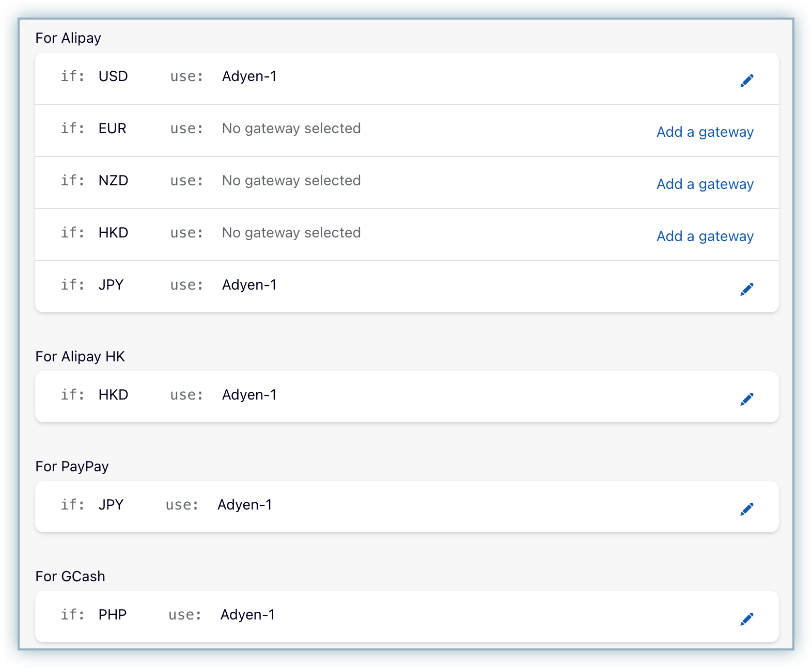
Task: Click Adyen-1 in the PayPay row
Action: (x=245, y=505)
